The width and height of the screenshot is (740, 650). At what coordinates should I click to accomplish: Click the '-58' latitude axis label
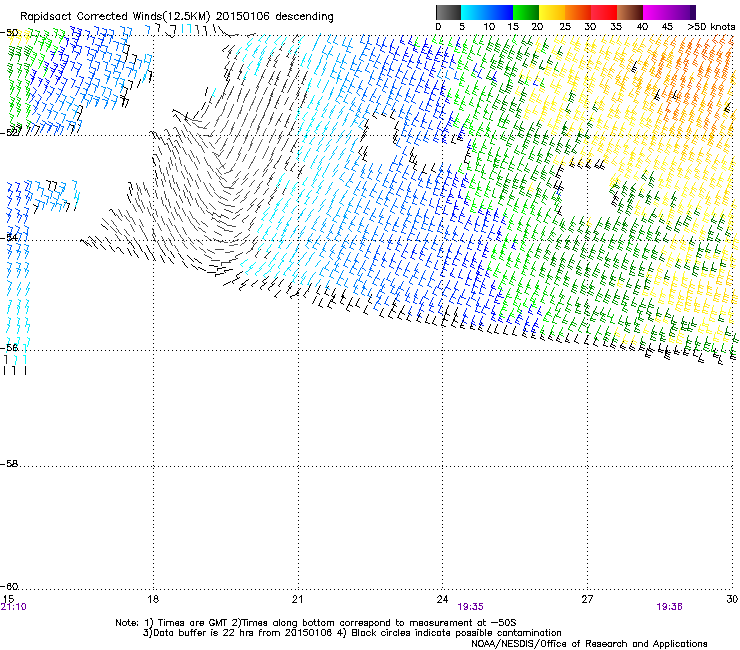coord(9,464)
